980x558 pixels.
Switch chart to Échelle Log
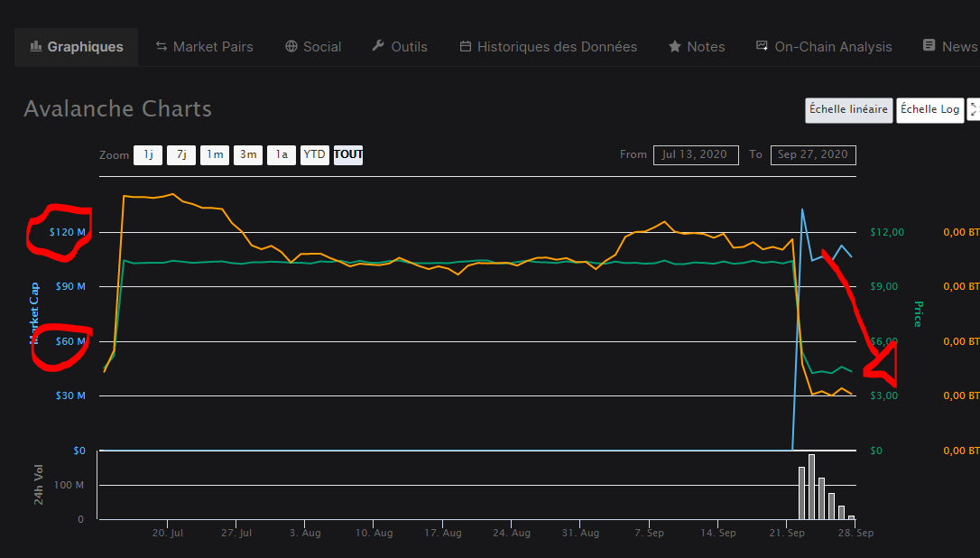[929, 110]
